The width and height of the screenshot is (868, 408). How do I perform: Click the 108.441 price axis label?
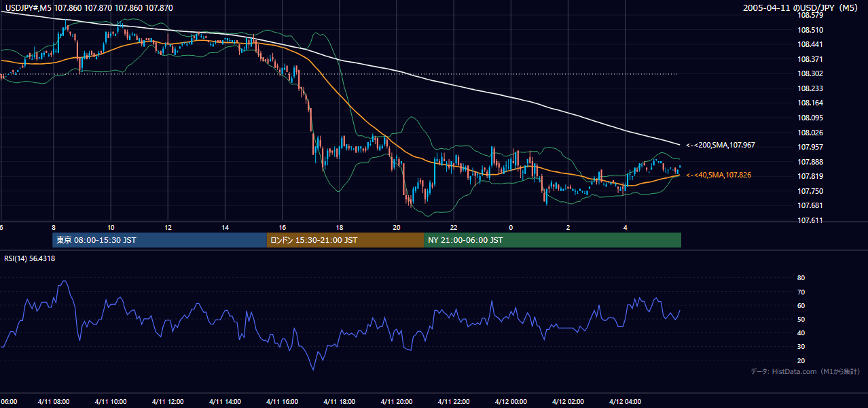[x=810, y=44]
